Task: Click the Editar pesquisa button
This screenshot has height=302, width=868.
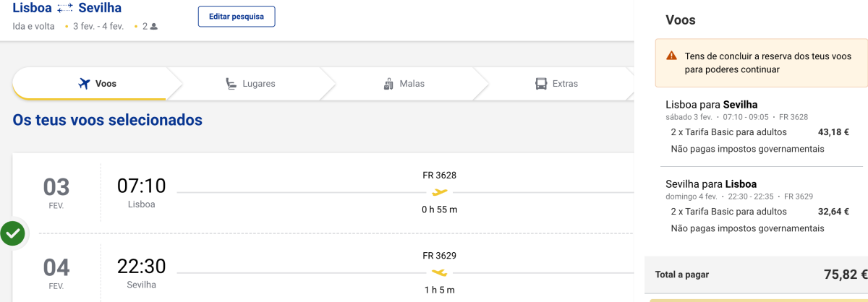Action: (237, 16)
